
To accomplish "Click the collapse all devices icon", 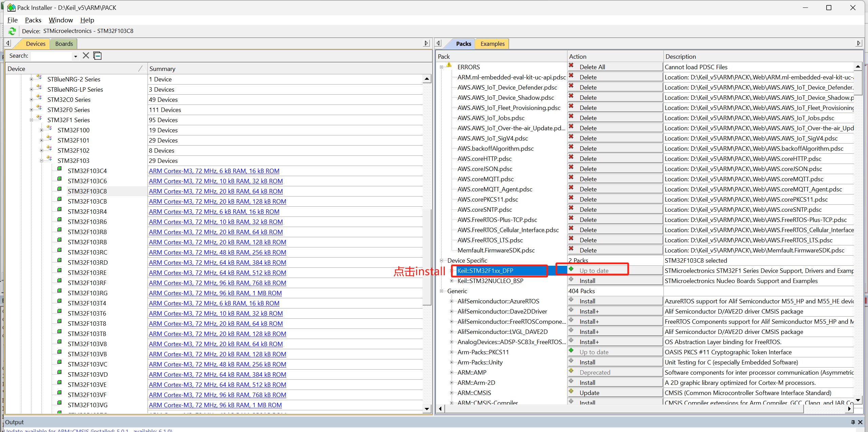I will pyautogui.click(x=98, y=56).
